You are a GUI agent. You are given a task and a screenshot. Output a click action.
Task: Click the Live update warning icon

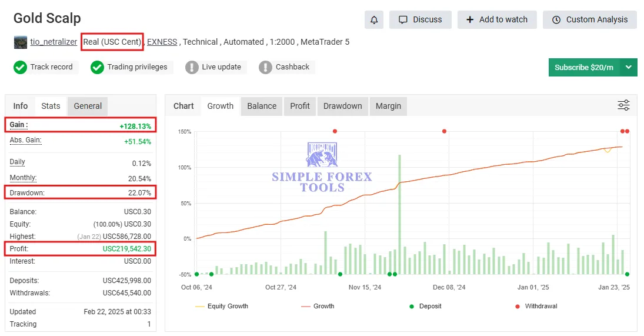pos(192,67)
